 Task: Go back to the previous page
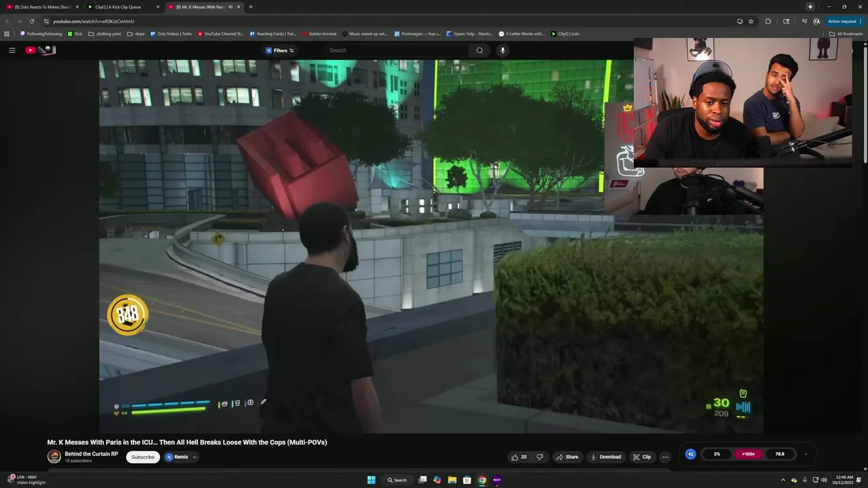click(7, 21)
